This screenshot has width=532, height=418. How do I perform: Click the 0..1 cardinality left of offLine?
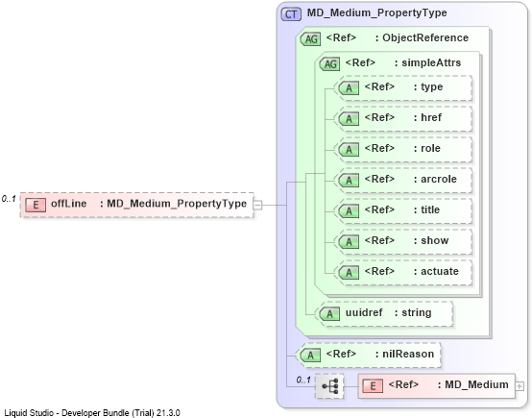coord(9,199)
